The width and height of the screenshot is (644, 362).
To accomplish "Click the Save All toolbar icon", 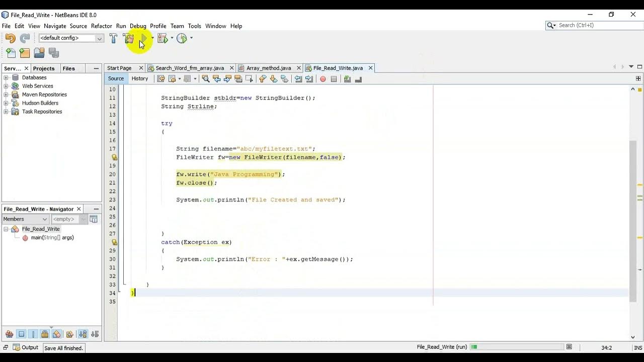I will click(x=54, y=53).
